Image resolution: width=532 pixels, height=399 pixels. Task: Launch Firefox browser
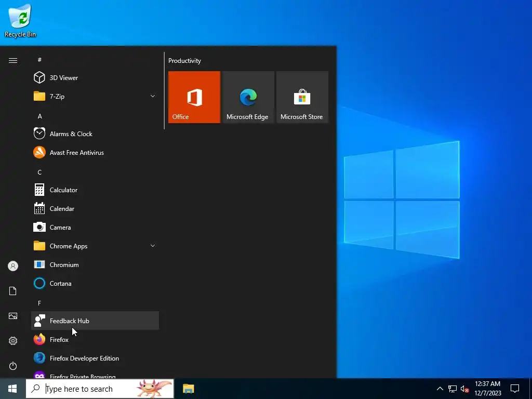95,339
